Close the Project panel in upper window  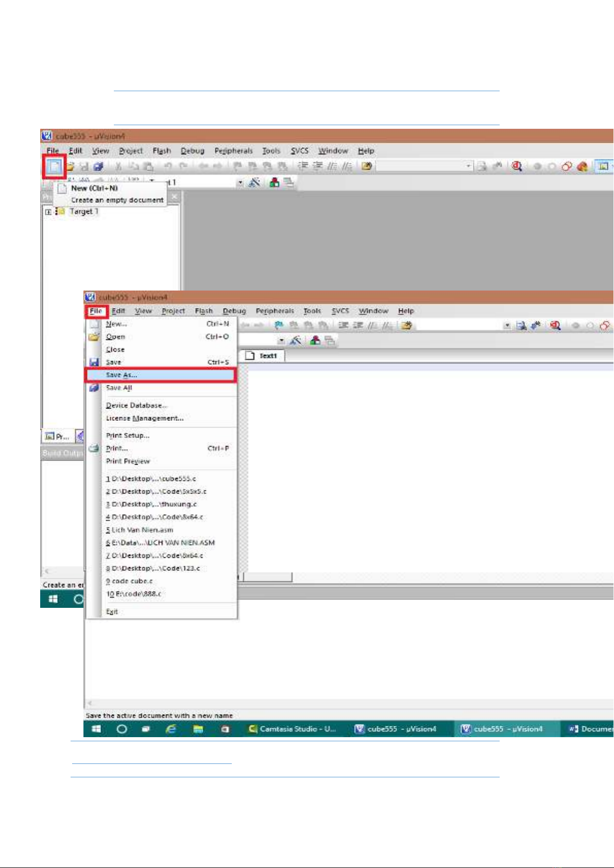(175, 197)
